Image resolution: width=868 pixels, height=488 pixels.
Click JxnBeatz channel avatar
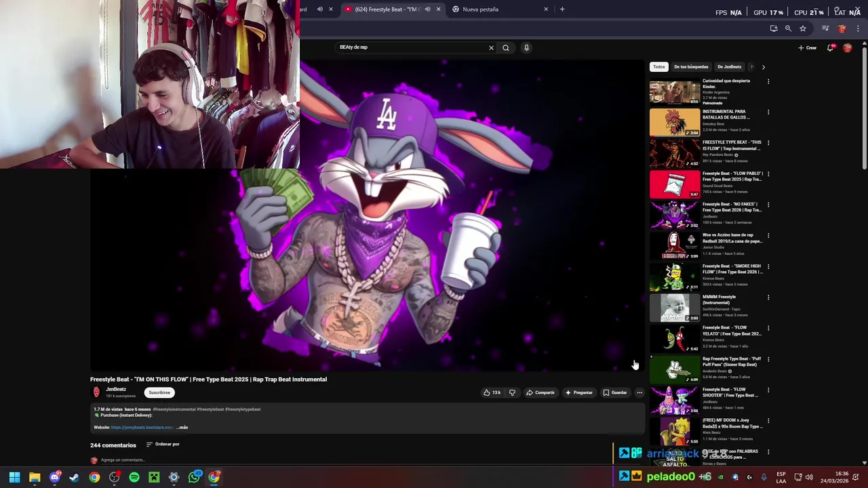click(x=96, y=392)
